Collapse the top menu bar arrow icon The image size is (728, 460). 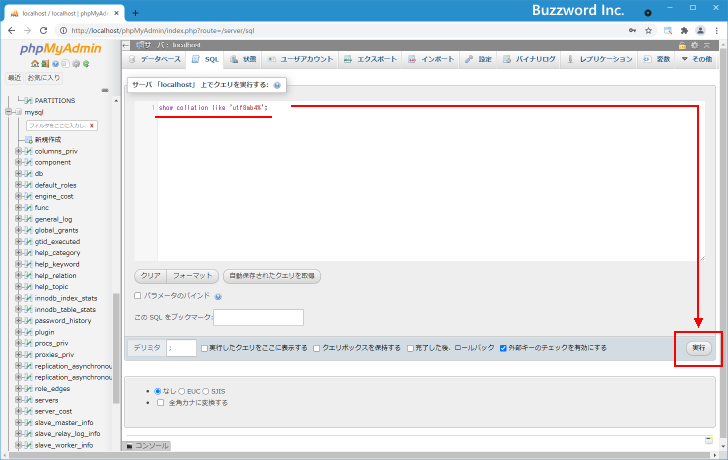[707, 45]
